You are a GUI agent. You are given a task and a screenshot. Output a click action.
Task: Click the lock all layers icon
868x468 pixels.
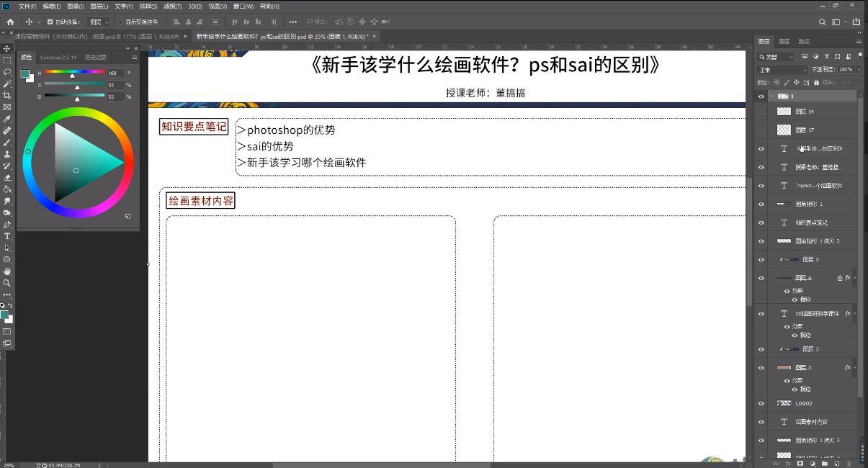click(x=816, y=82)
